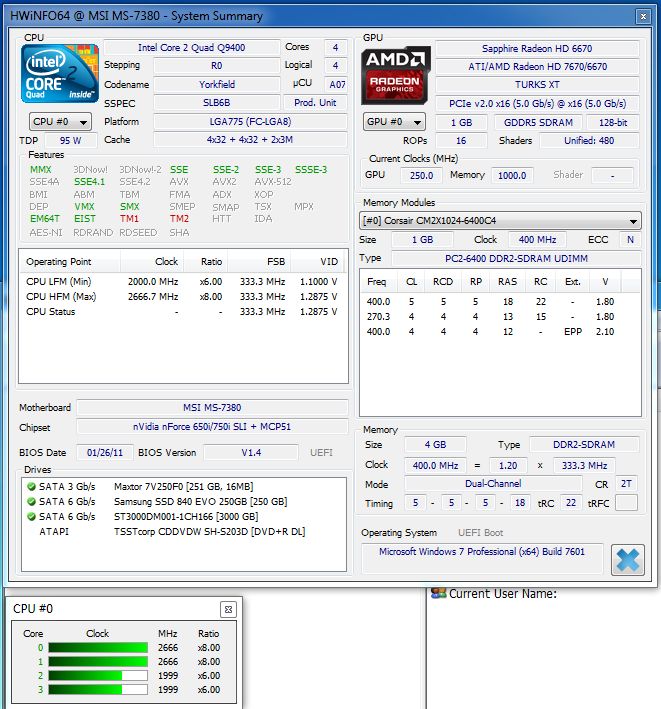Select the CPU Status row
Viewport: 661px width, 709px height.
pyautogui.click(x=183, y=312)
